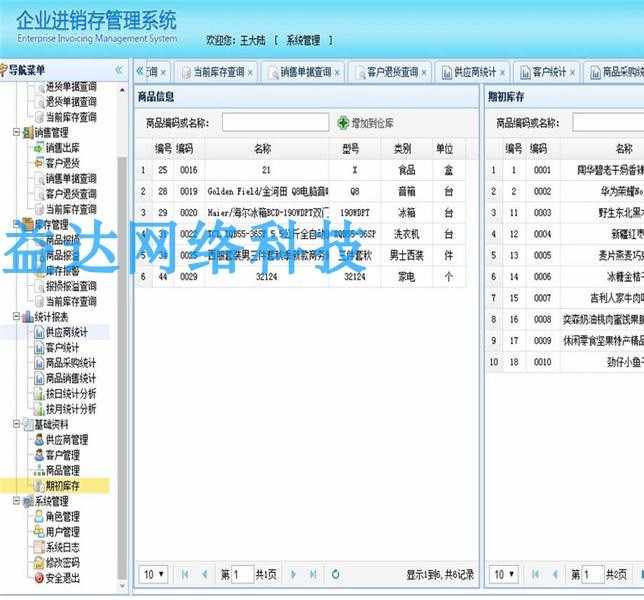Go to first page in 期初库存 pager

[536, 574]
